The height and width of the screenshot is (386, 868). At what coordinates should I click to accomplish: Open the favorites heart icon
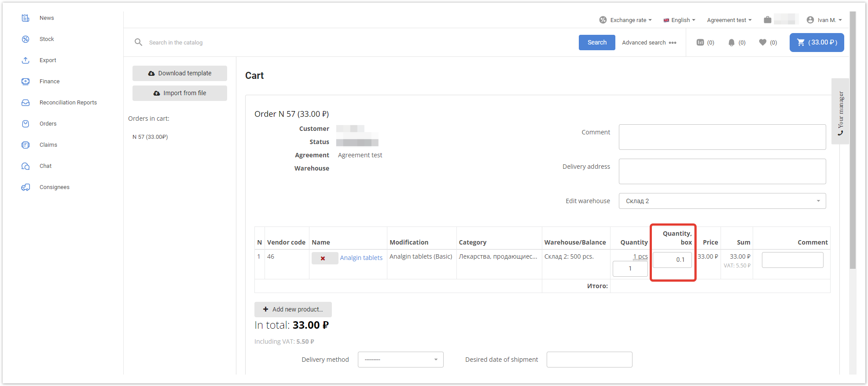[763, 42]
